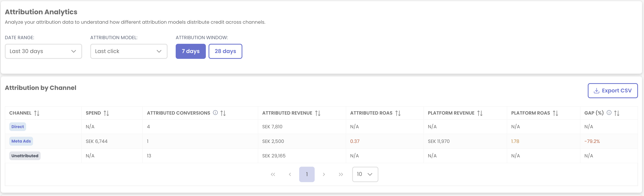Select the Direct channel badge
Screen dimensions: 644x196
click(x=18, y=127)
